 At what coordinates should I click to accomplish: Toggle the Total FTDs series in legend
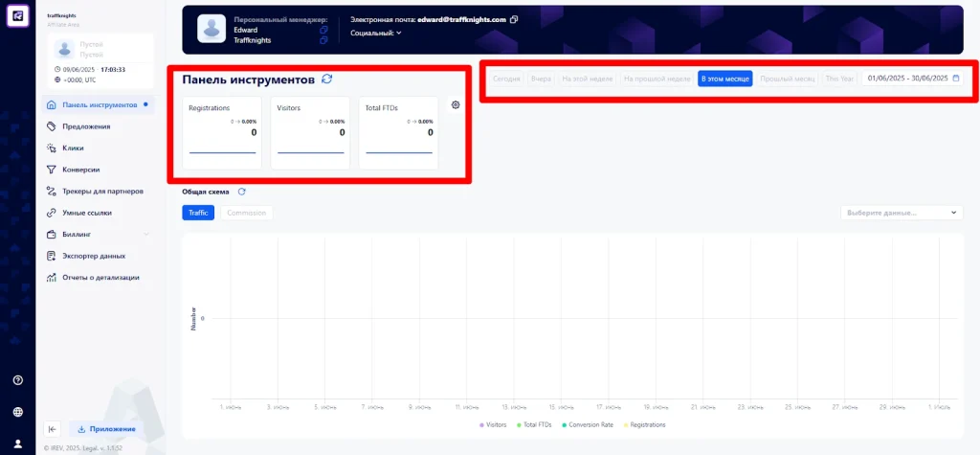pyautogui.click(x=534, y=425)
